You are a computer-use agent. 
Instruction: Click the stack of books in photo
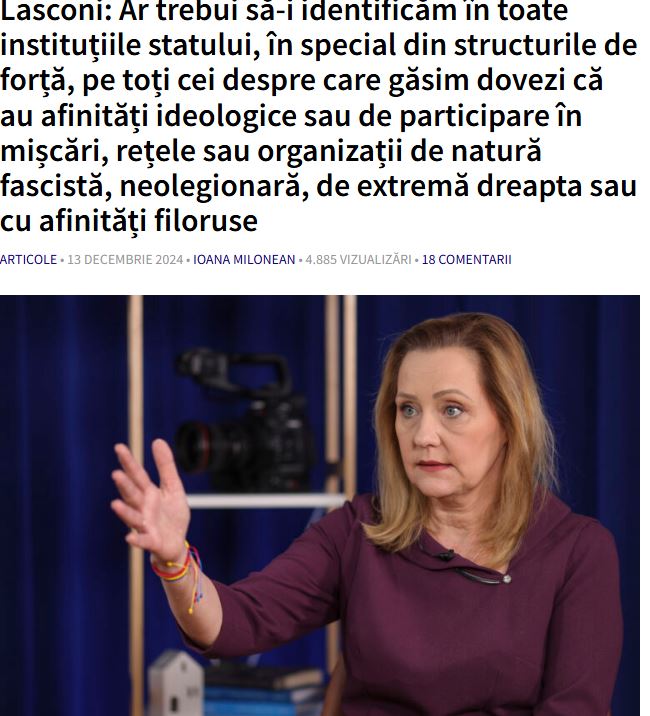coord(266,692)
